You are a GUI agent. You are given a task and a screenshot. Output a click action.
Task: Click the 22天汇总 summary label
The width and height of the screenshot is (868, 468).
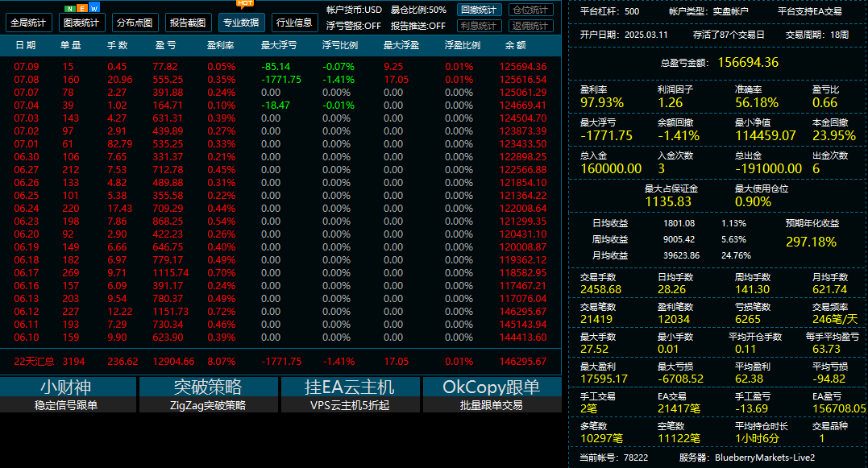34,361
